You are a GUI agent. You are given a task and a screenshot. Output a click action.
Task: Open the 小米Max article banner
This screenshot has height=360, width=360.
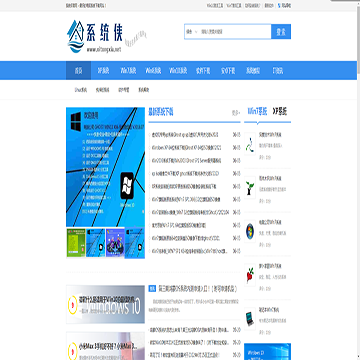pyautogui.click(x=105, y=346)
